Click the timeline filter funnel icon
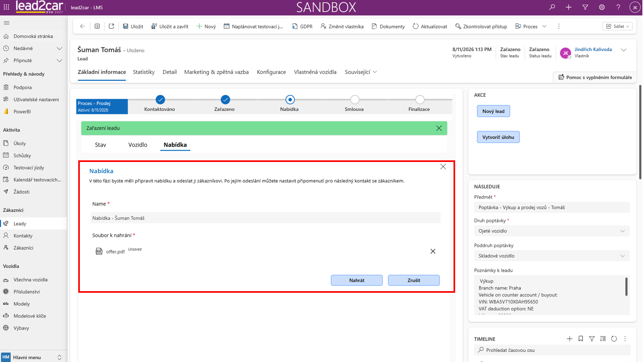The image size is (644, 362). pos(592,339)
